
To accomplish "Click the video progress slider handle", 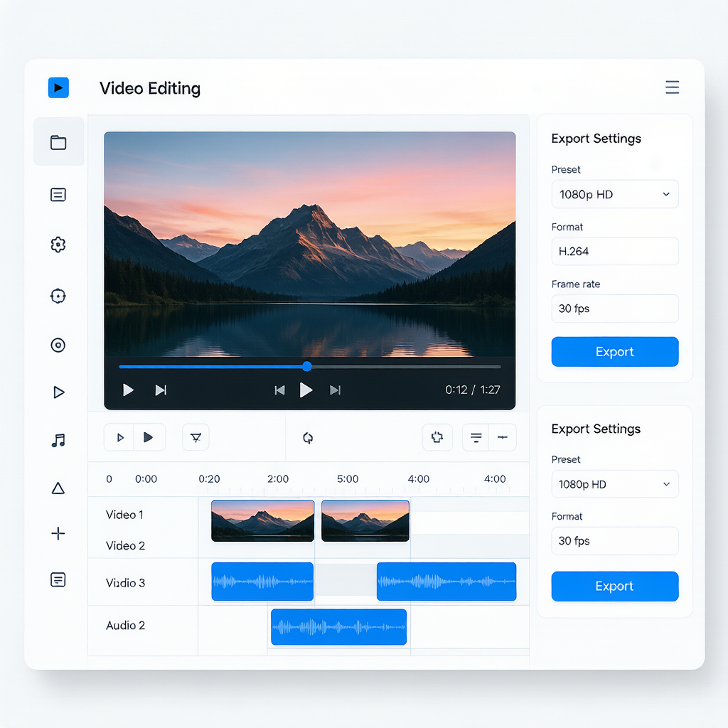I will pyautogui.click(x=307, y=366).
